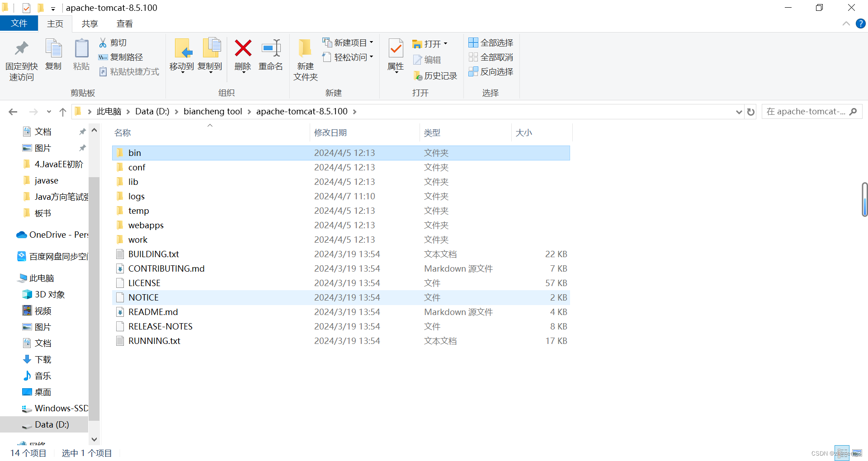Sort by the Type column header
This screenshot has height=461, width=868.
click(466, 132)
